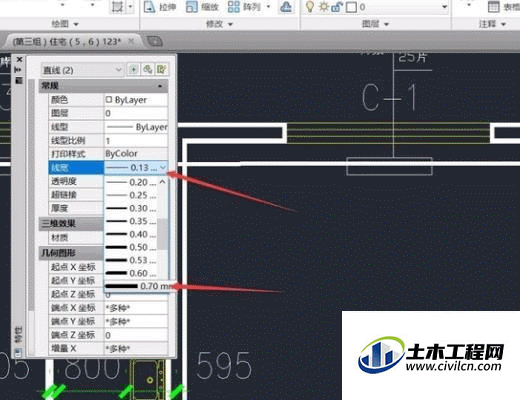This screenshot has width=520, height=400.
Task: Click the 颜色 ByLayer value field
Action: pos(136,100)
